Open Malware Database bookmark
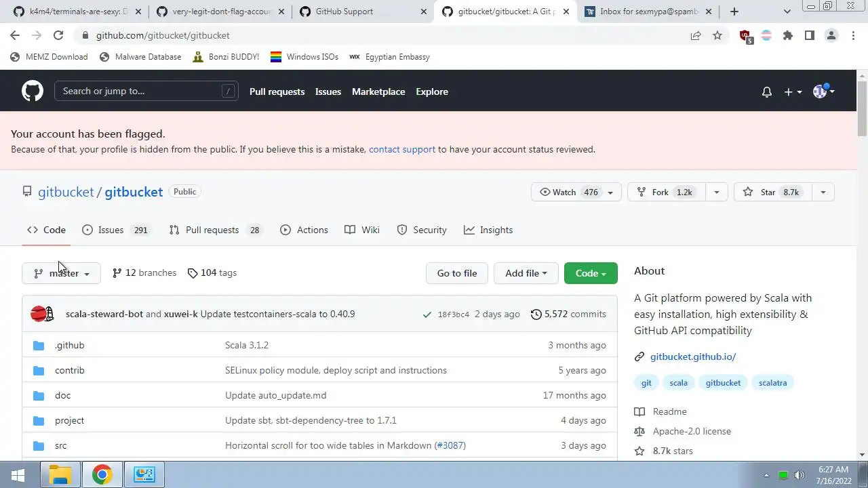The height and width of the screenshot is (488, 868). tap(140, 57)
